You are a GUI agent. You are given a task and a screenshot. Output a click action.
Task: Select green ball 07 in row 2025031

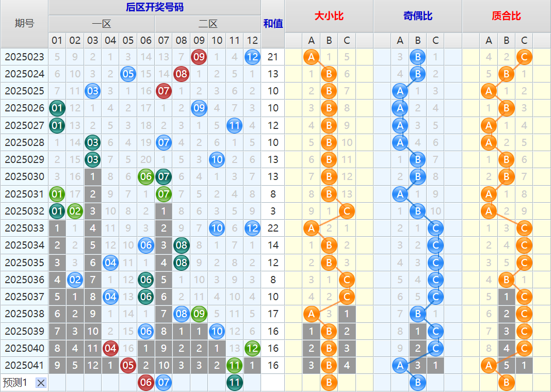[164, 194]
